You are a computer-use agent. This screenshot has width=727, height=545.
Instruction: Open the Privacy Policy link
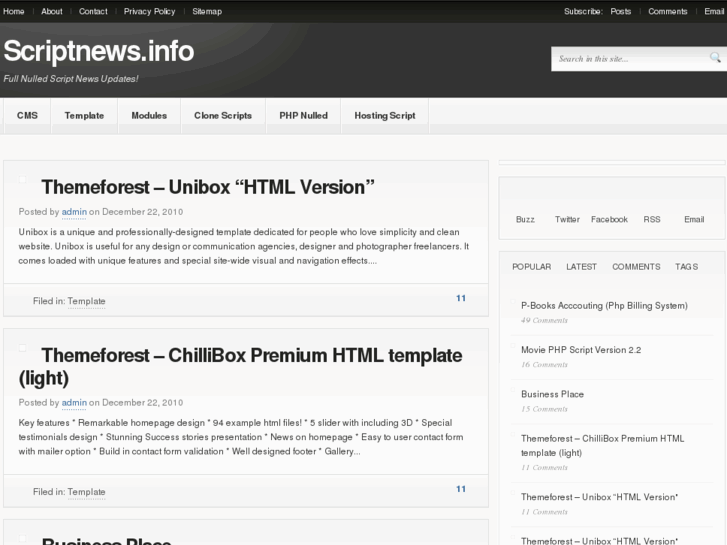(x=149, y=12)
